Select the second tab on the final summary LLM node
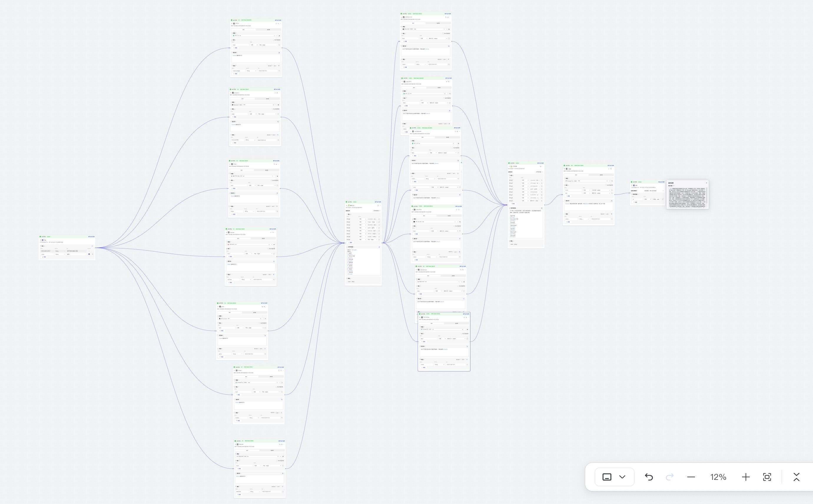The image size is (813, 504). pos(601,175)
